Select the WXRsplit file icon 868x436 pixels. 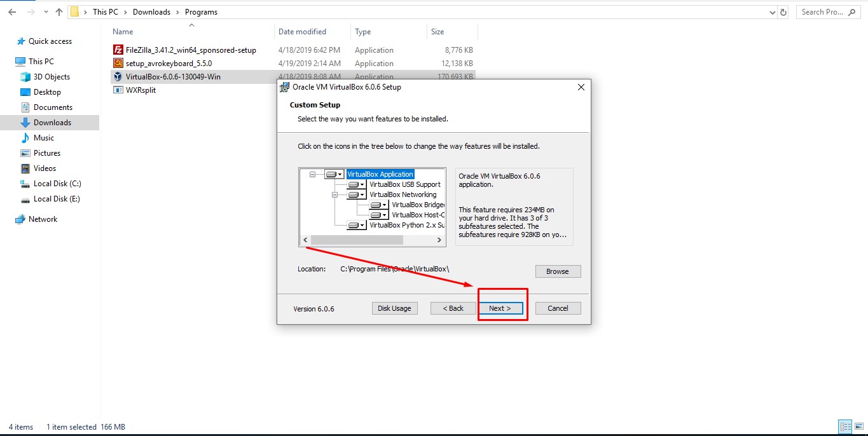(118, 90)
